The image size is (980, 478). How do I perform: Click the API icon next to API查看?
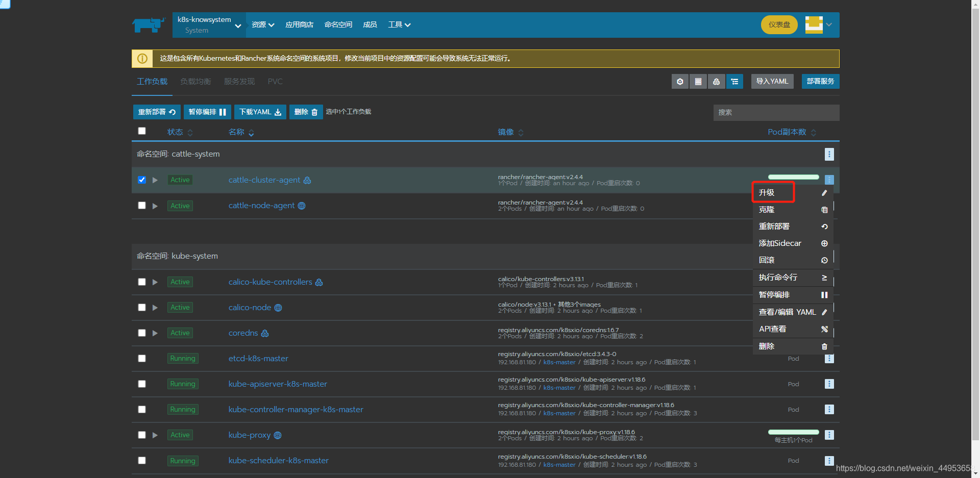pos(824,329)
